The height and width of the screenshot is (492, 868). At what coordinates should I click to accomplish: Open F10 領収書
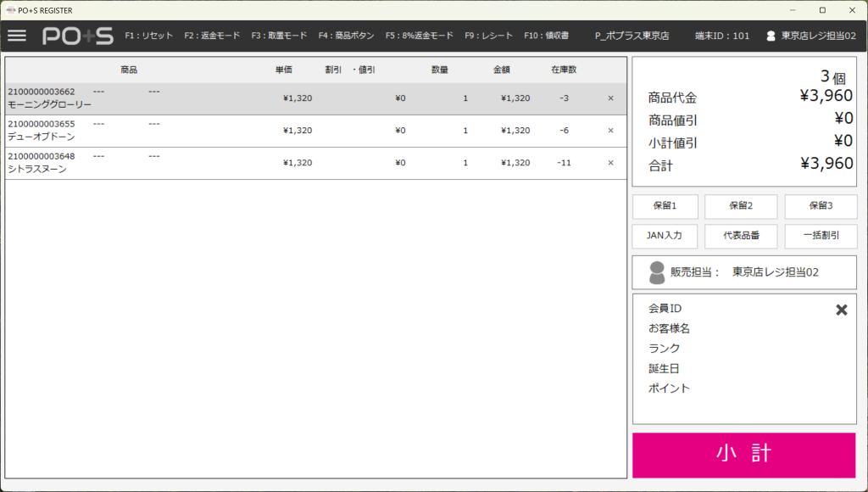click(x=546, y=36)
